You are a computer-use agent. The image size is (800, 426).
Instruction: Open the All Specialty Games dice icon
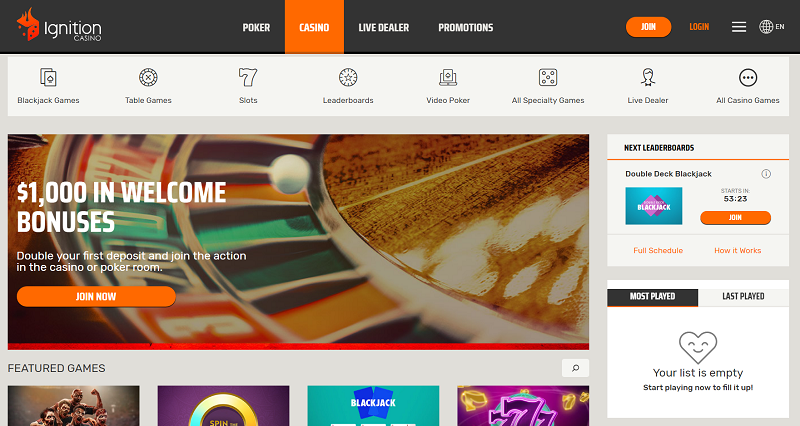[548, 78]
